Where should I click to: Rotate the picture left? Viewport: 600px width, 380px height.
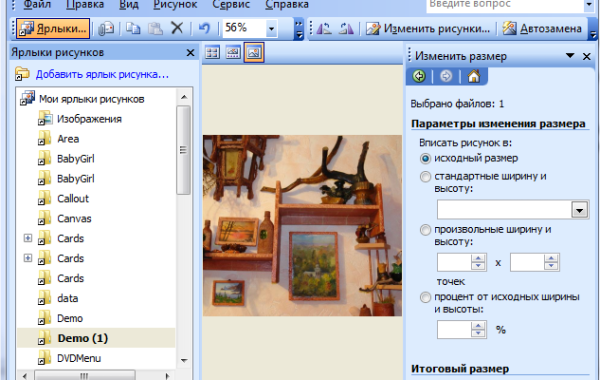pos(324,29)
